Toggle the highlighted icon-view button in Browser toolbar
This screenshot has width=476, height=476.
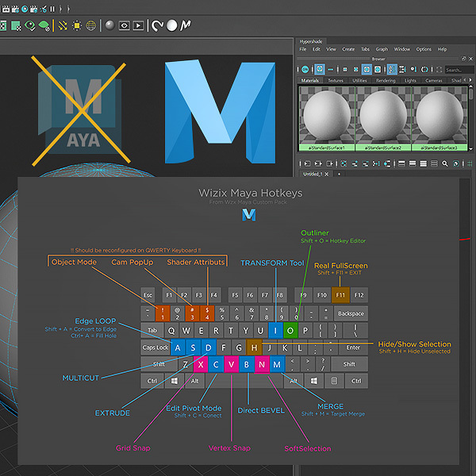click(320, 70)
